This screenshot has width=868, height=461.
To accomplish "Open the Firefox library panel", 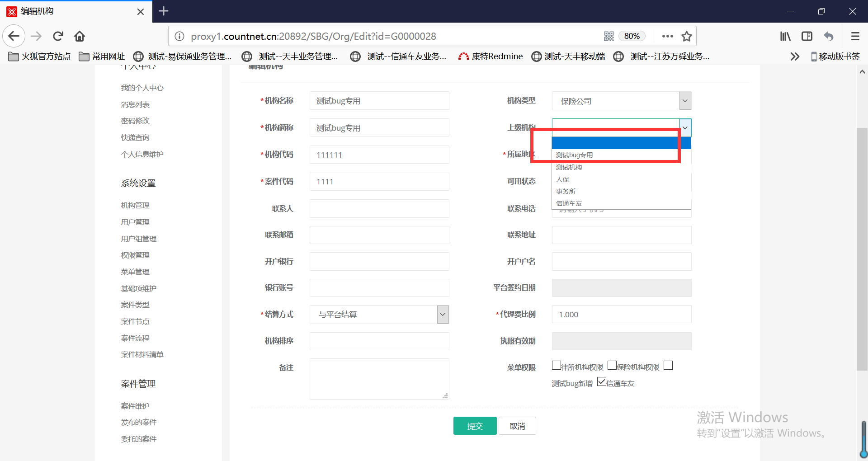I will pyautogui.click(x=785, y=36).
